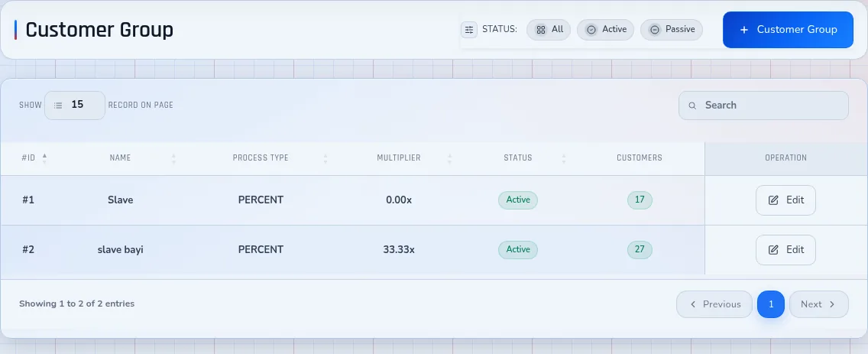Click the 33.33x multiplier value
868x354 pixels.
point(399,250)
